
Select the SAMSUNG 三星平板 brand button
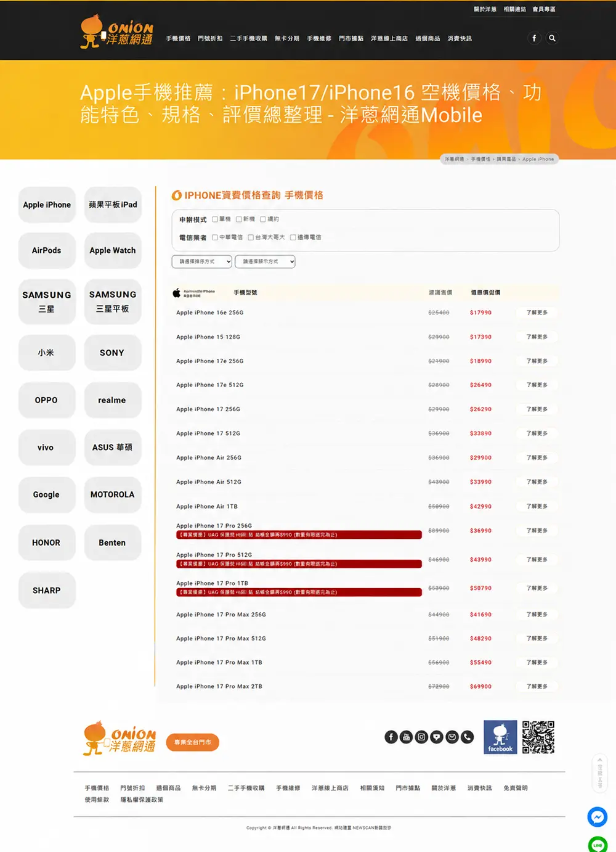[113, 301]
